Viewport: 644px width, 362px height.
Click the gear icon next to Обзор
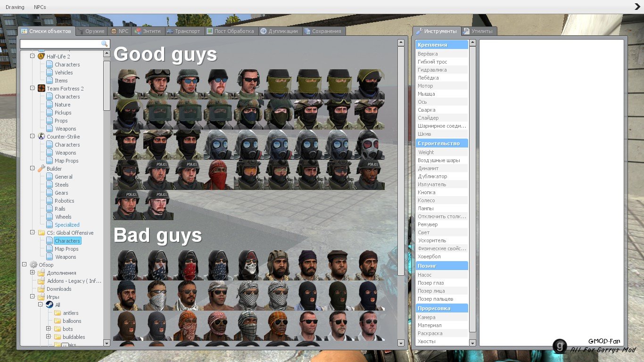(33, 265)
